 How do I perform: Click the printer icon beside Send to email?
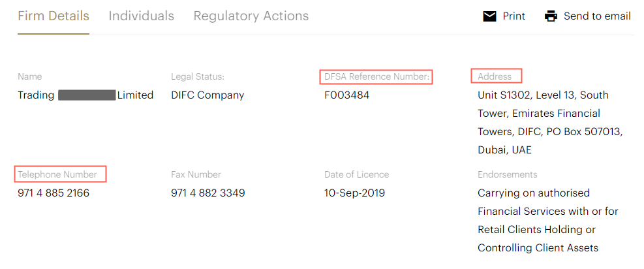click(x=551, y=16)
